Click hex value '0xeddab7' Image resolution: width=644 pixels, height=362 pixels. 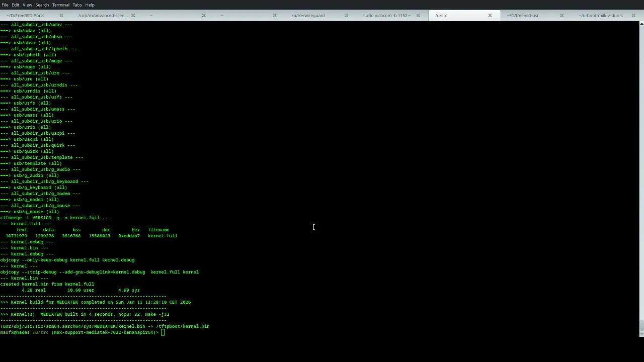click(129, 236)
